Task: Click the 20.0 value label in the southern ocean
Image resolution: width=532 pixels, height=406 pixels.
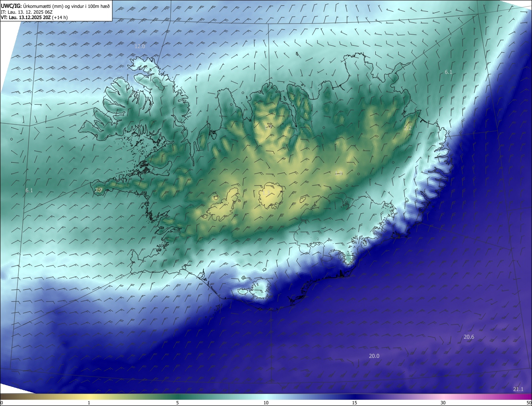Action: 374,356
